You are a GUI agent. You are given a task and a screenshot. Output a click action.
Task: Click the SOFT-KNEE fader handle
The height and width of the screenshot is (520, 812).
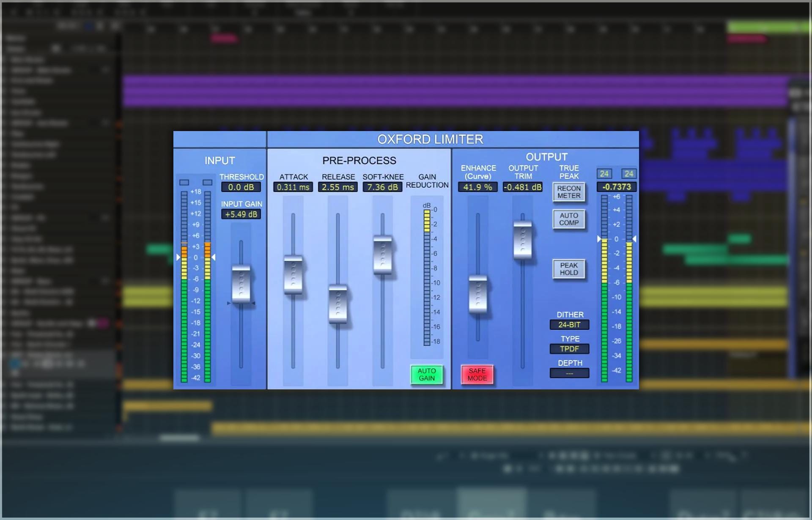point(383,255)
